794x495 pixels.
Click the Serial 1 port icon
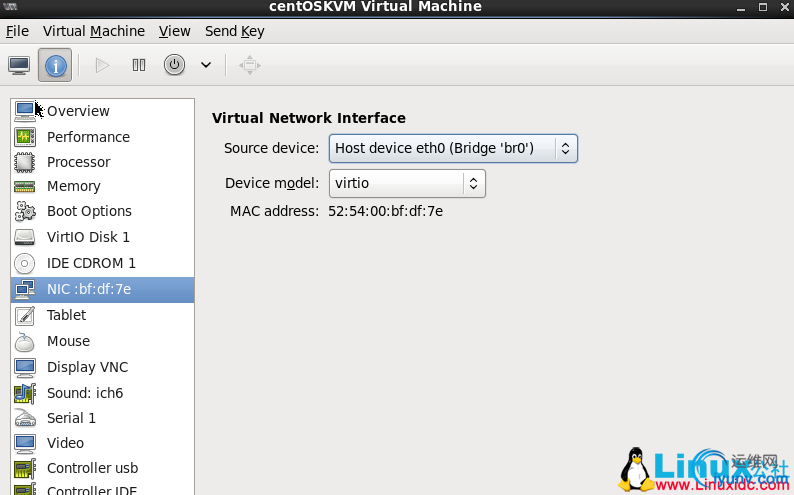click(25, 418)
